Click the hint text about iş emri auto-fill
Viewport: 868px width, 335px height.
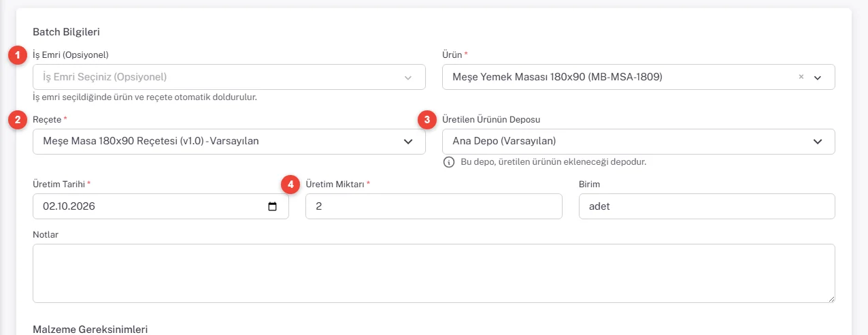[x=144, y=97]
